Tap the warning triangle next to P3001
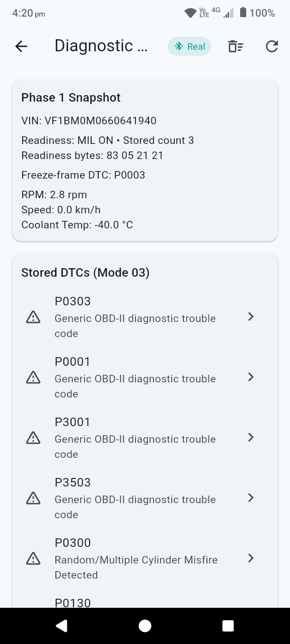This screenshot has height=644, width=290. point(33,438)
